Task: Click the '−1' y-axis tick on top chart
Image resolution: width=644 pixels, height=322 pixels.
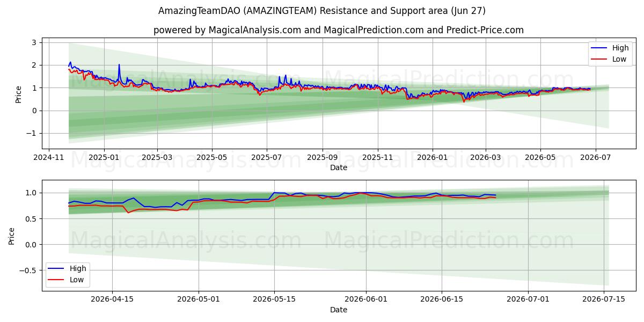Action: [x=31, y=134]
